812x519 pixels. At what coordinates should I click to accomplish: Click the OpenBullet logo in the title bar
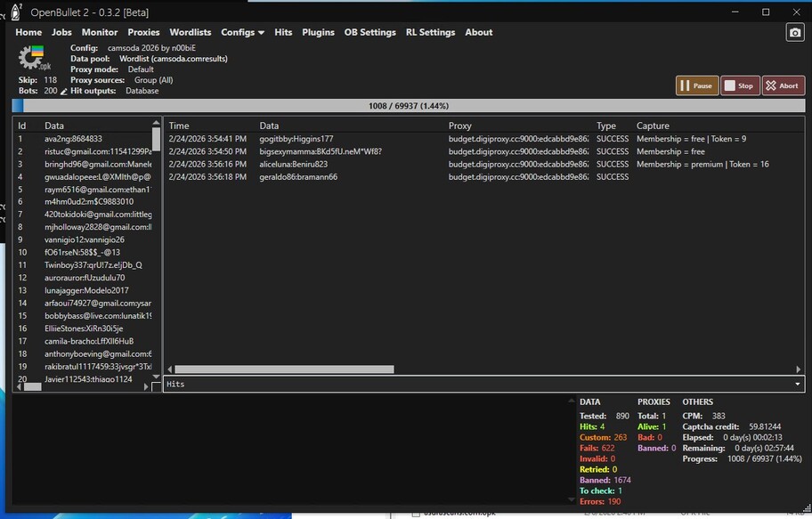[16, 12]
